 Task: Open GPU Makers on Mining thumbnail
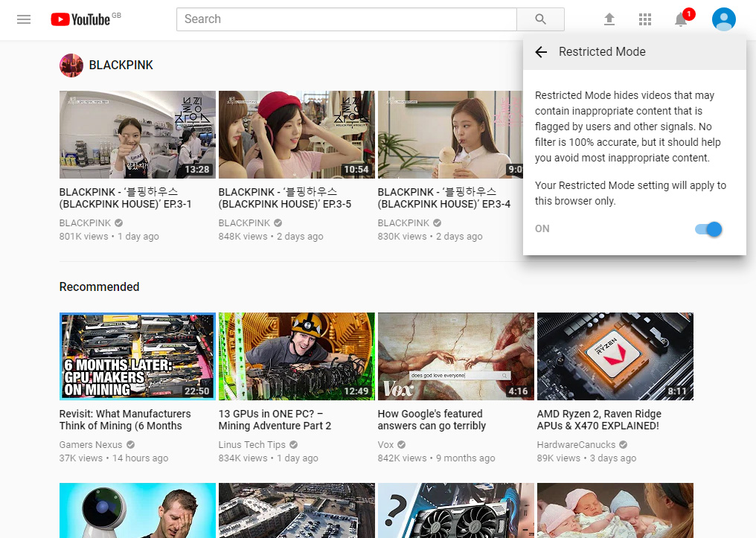[138, 356]
